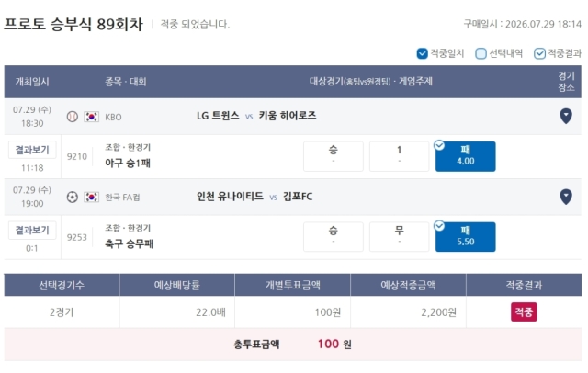The width and height of the screenshot is (588, 373).
Task: Toggle the 적중결과 checkbox
Action: pos(539,53)
